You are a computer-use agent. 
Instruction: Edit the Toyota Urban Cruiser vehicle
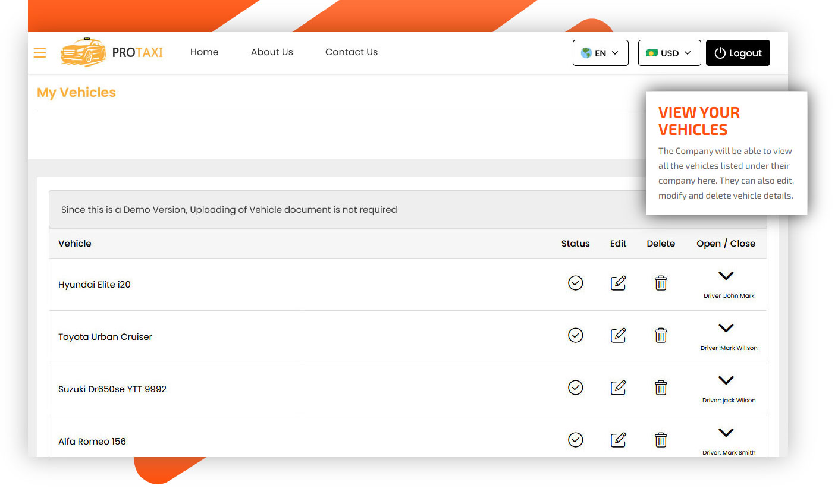(x=619, y=335)
